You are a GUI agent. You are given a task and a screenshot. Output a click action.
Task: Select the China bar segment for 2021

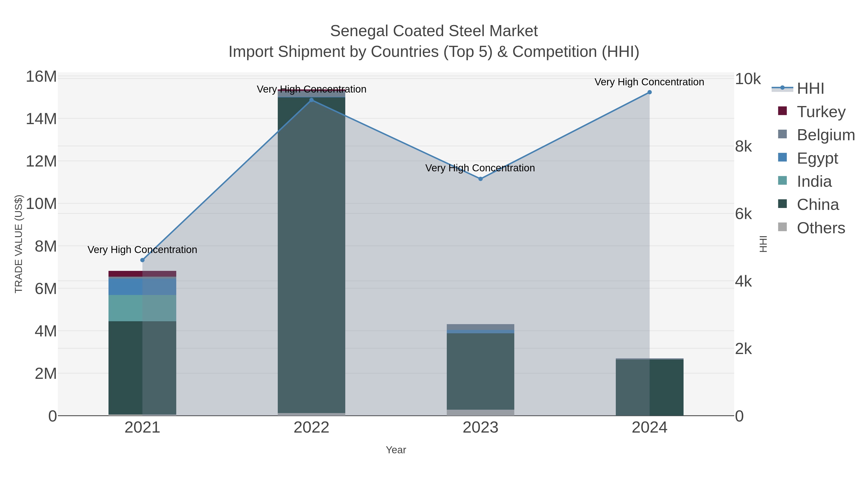coord(142,368)
